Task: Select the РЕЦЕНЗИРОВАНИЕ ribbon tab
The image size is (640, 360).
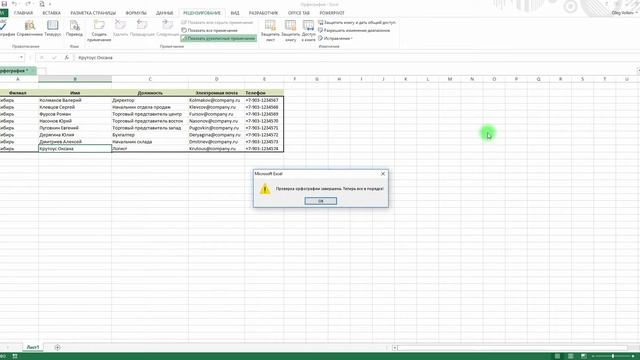Action: click(202, 13)
